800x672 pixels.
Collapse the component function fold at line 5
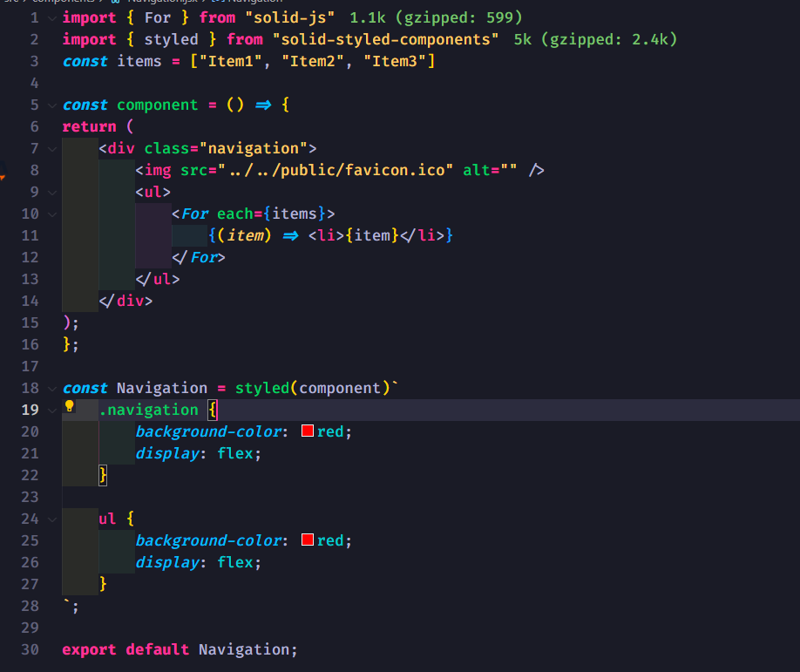tap(52, 105)
